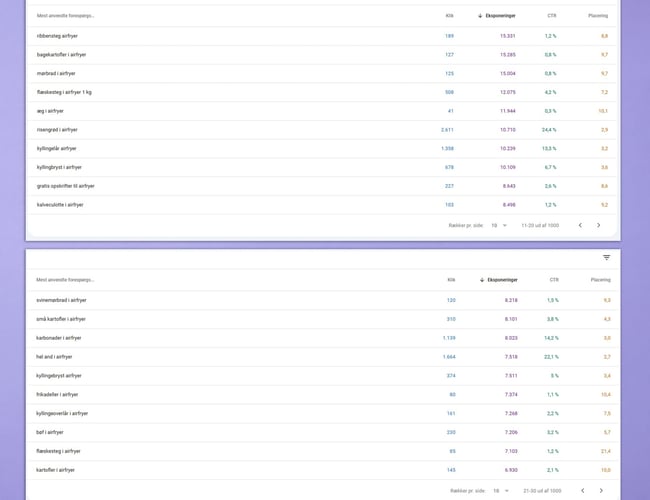
Task: Click 'Mest anvendte forespørgs...' header in lower table
Action: point(65,280)
